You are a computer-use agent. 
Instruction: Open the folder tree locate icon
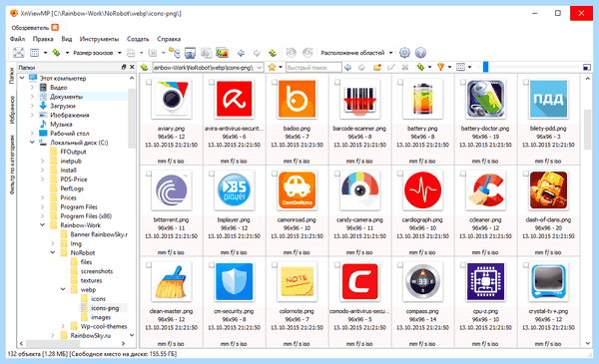[x=174, y=53]
